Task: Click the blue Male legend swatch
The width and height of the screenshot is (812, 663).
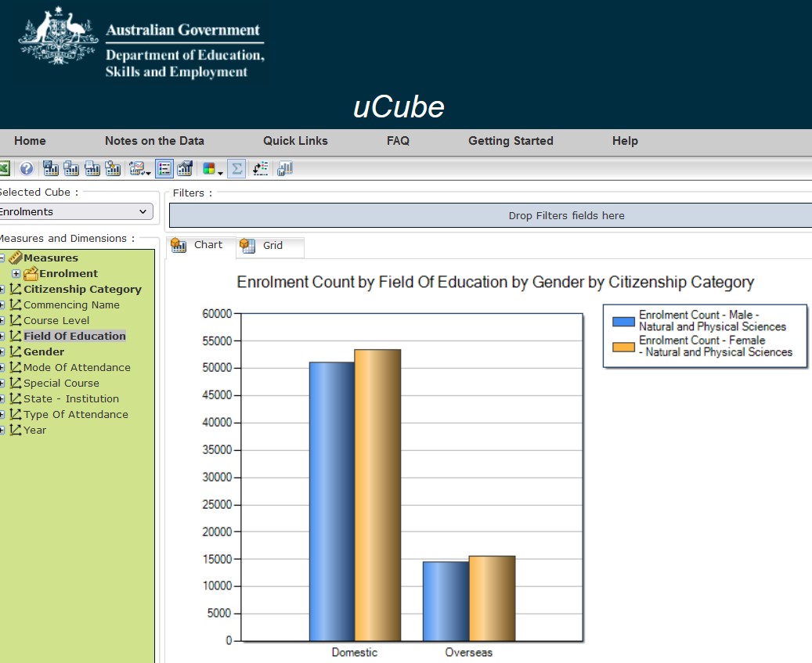Action: (623, 322)
